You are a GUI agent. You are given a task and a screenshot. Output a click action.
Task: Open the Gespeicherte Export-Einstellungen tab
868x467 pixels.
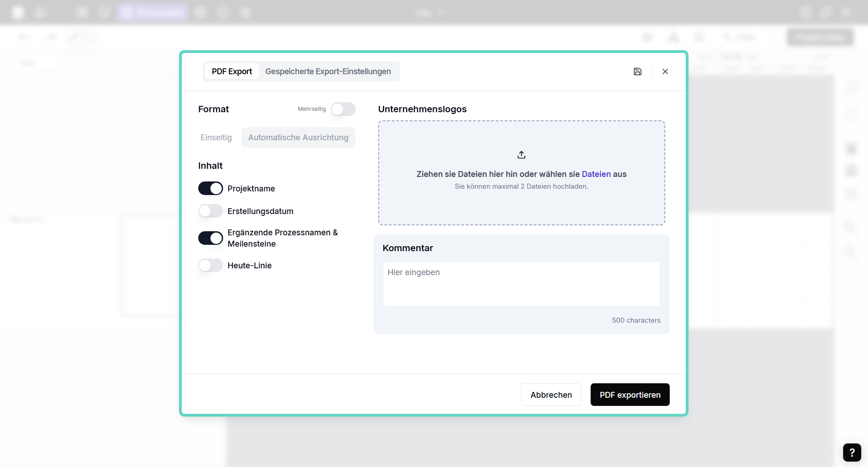328,71
